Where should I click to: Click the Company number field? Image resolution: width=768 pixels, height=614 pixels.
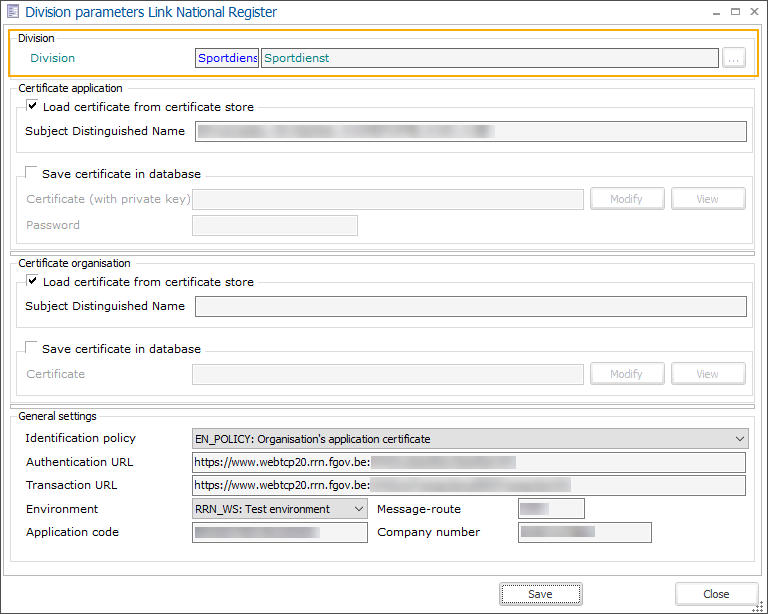[585, 532]
